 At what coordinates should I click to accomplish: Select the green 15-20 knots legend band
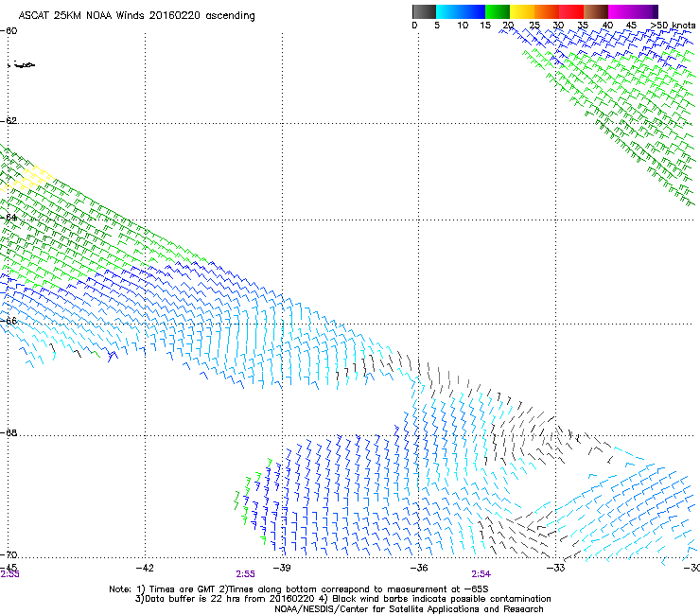498,11
